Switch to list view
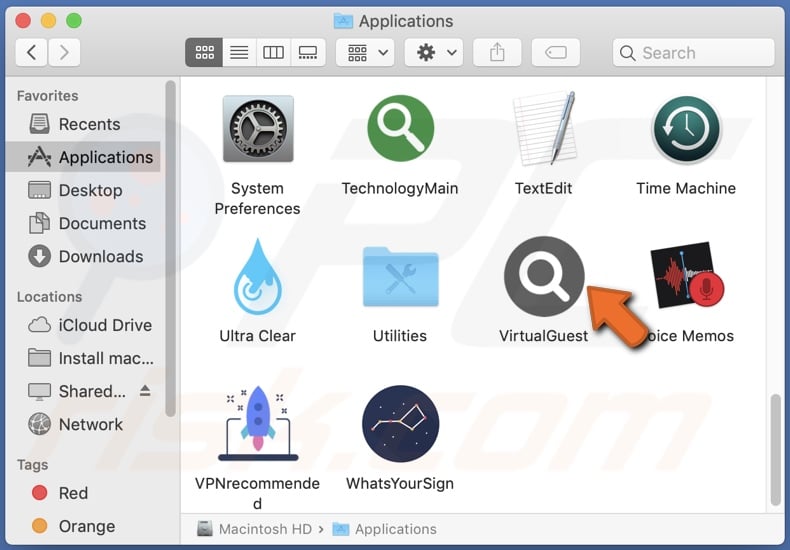This screenshot has width=790, height=550. pyautogui.click(x=239, y=52)
